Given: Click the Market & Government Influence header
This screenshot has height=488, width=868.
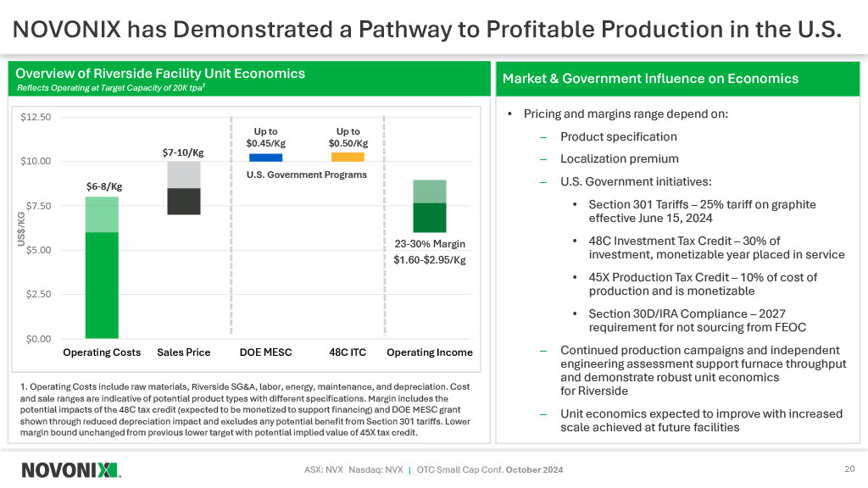Looking at the screenshot, I should [x=651, y=79].
